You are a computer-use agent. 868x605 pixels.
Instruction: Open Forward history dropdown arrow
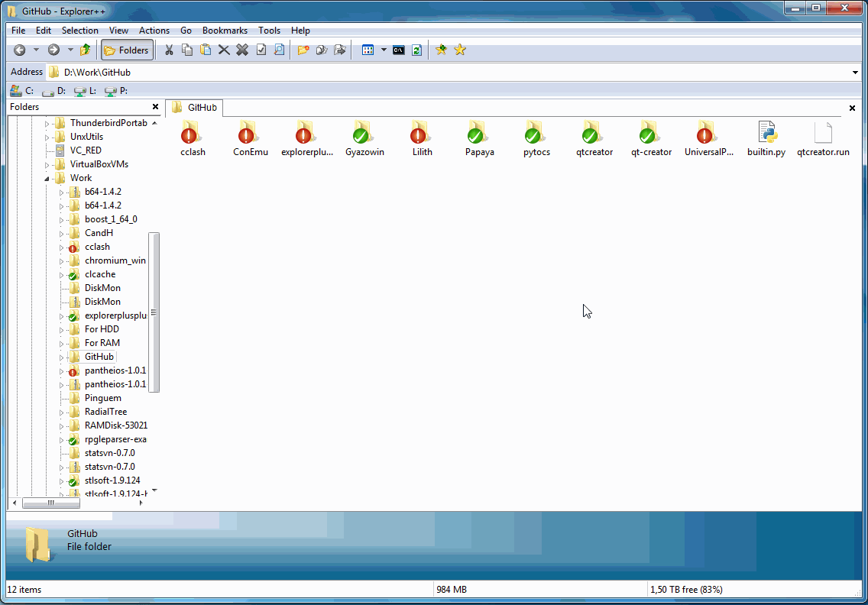click(x=70, y=50)
